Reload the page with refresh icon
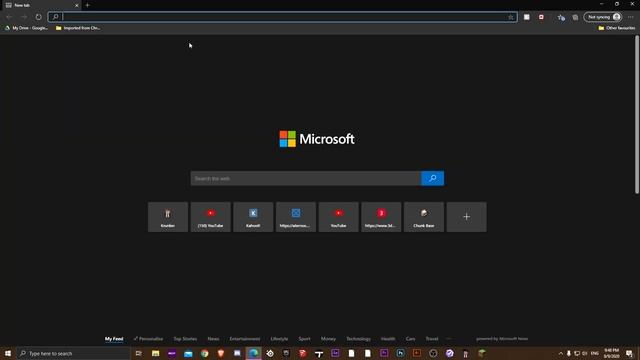This screenshot has width=640, height=360. coord(38,17)
